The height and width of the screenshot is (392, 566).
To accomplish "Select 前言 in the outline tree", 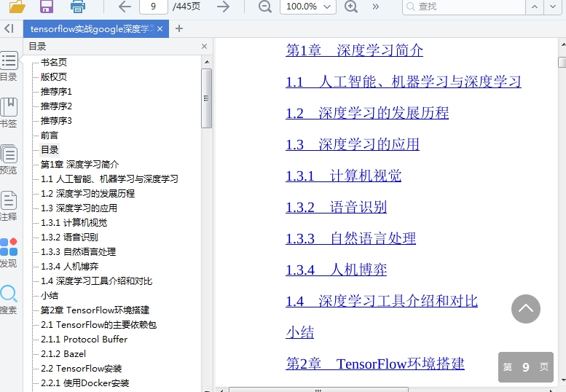I will click(x=50, y=136).
